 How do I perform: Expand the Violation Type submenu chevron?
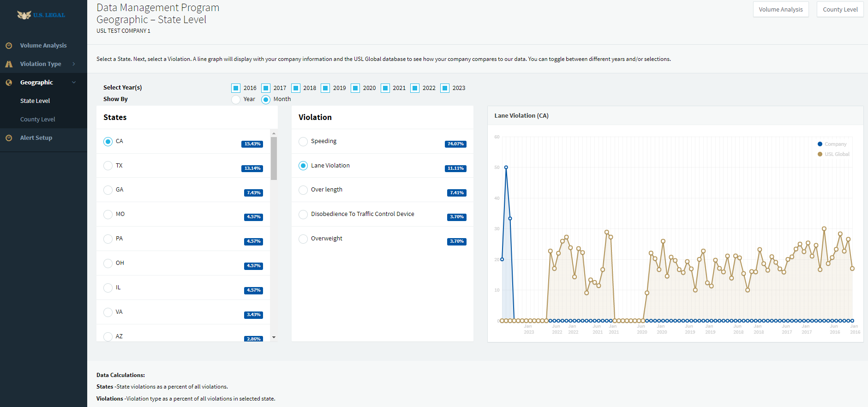tap(74, 64)
